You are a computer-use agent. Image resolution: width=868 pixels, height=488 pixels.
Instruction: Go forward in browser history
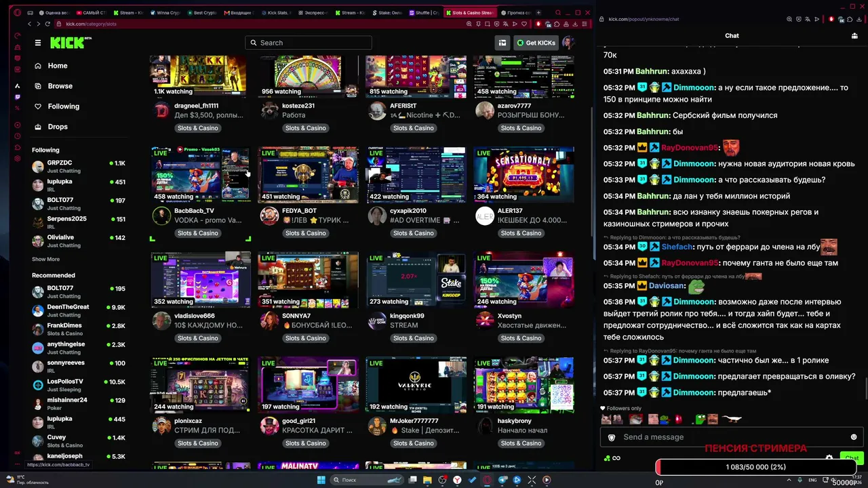click(x=38, y=24)
